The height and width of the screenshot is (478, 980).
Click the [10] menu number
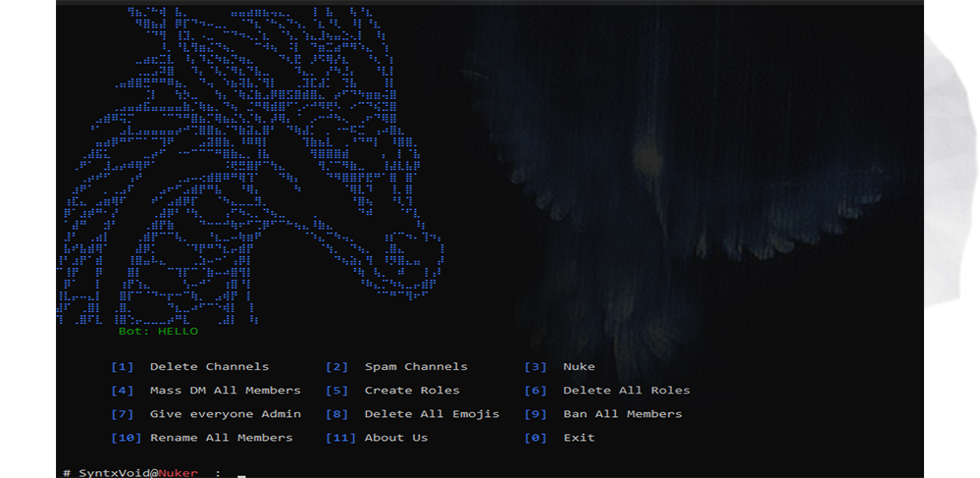pos(127,439)
